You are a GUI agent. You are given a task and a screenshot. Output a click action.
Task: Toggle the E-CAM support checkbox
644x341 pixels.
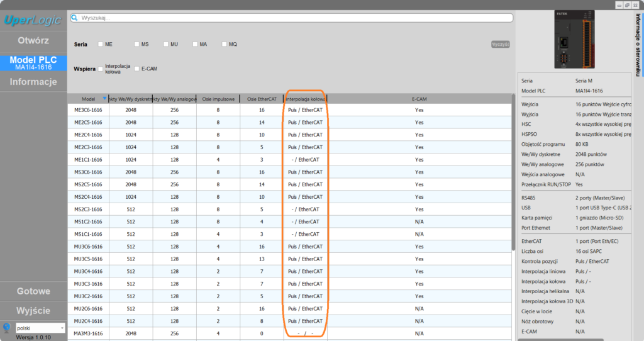point(136,69)
